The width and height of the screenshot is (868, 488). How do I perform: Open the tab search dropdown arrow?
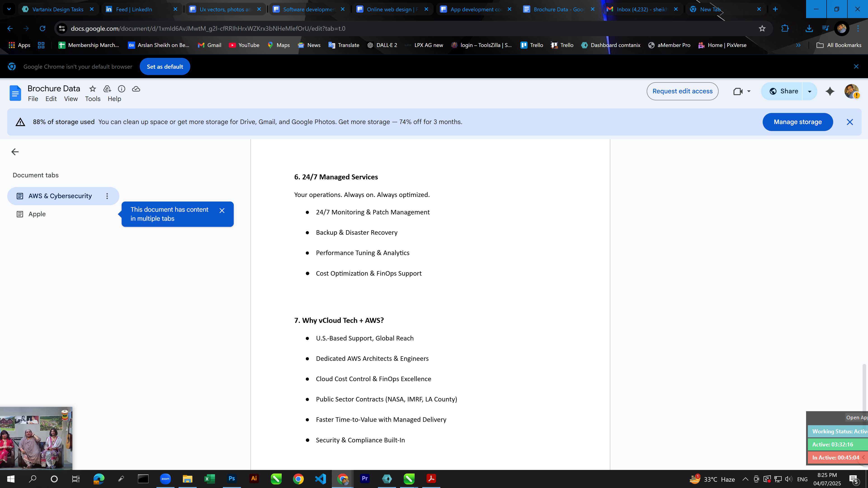click(x=9, y=9)
